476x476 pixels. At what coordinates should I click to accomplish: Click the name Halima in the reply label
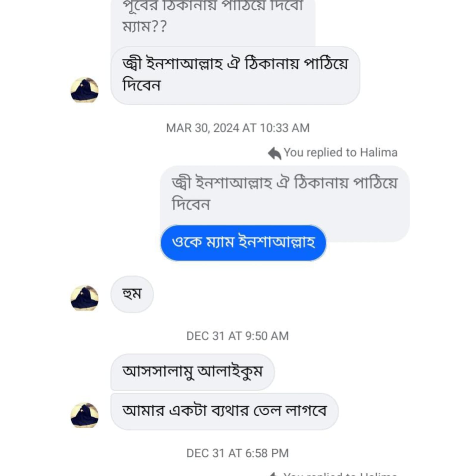[379, 152]
